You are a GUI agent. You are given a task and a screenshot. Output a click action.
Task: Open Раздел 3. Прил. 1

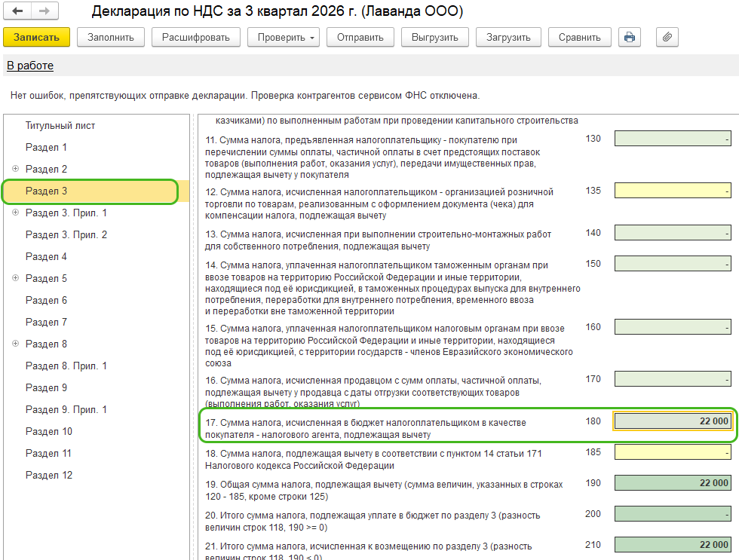pyautogui.click(x=66, y=213)
